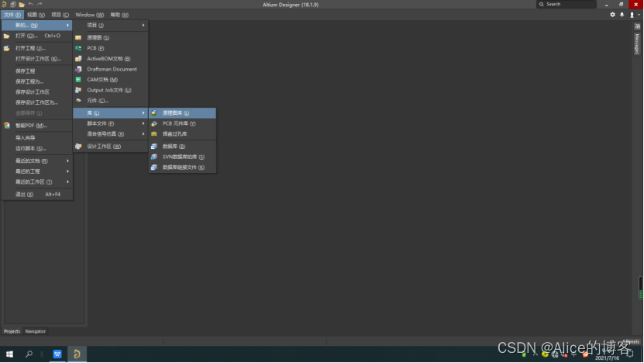The width and height of the screenshot is (644, 363).
Task: Switch to the Projects tab
Action: coord(12,331)
